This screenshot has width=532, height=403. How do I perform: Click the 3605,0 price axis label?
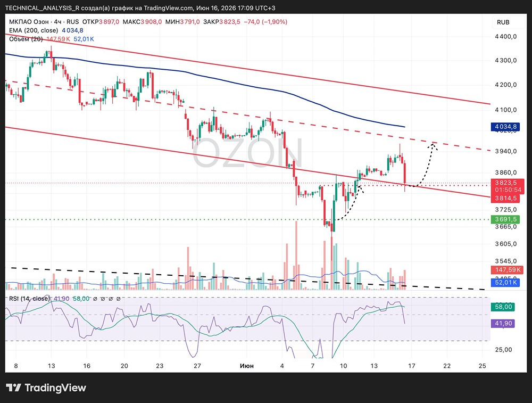tap(506, 244)
